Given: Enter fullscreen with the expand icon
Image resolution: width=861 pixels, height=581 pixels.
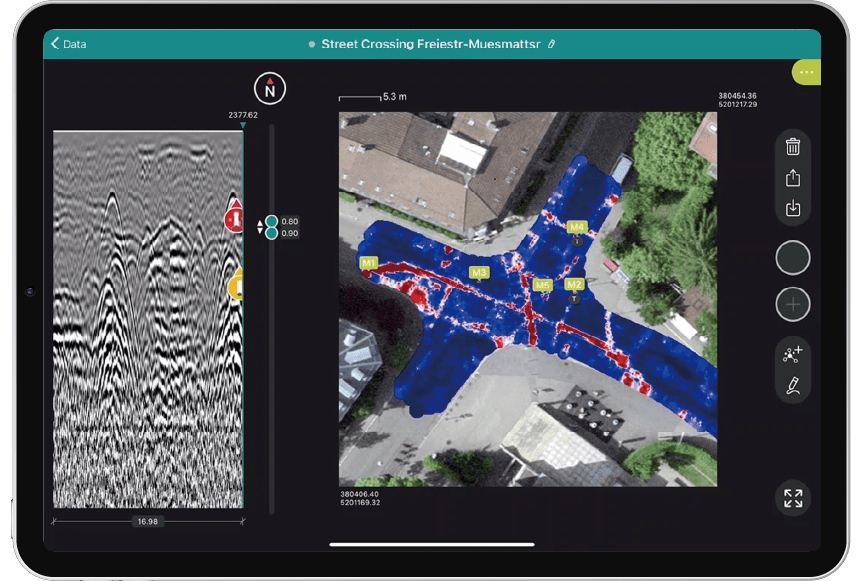Looking at the screenshot, I should click(793, 498).
